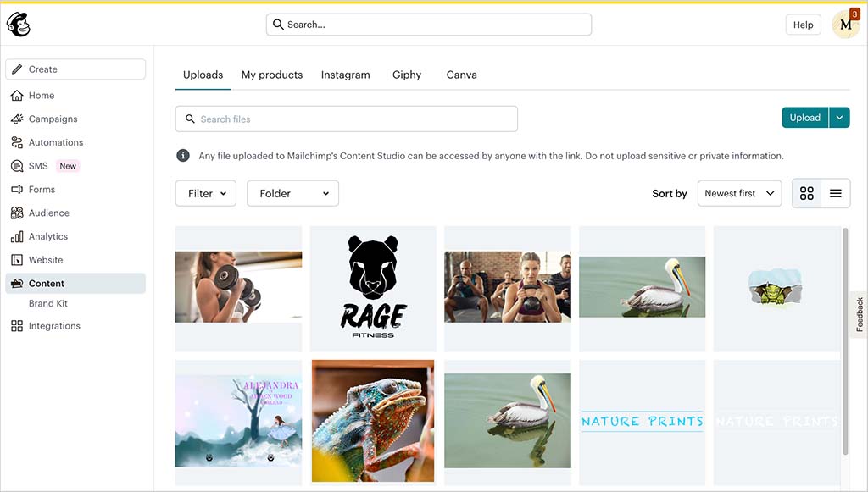This screenshot has width=868, height=492.
Task: Select the Rage Fitness logo image
Action: (373, 288)
